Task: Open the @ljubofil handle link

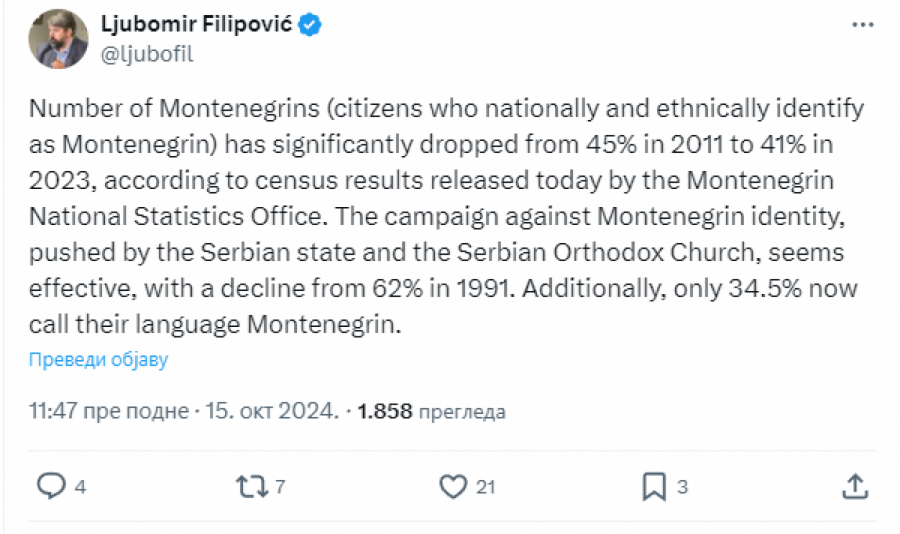Action: coord(147,54)
